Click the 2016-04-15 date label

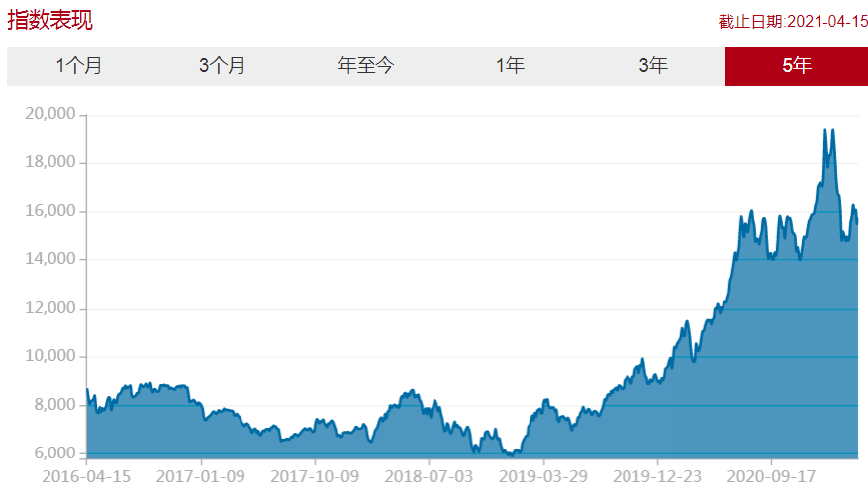tap(86, 477)
